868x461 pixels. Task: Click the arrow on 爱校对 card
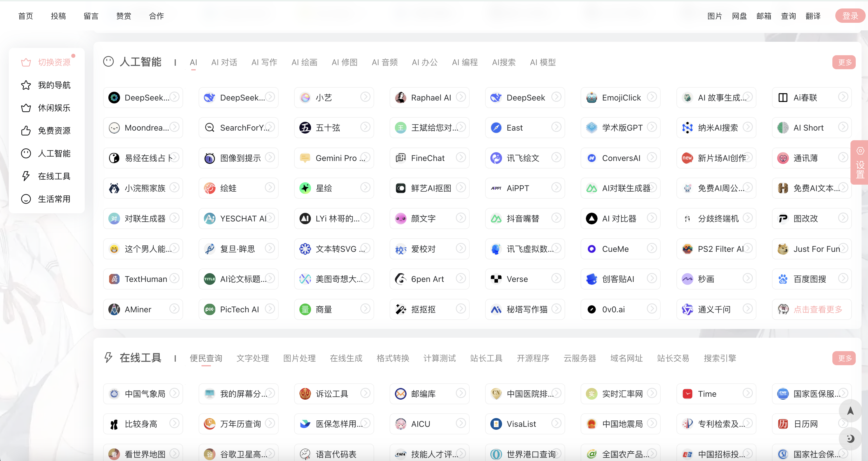[461, 248]
